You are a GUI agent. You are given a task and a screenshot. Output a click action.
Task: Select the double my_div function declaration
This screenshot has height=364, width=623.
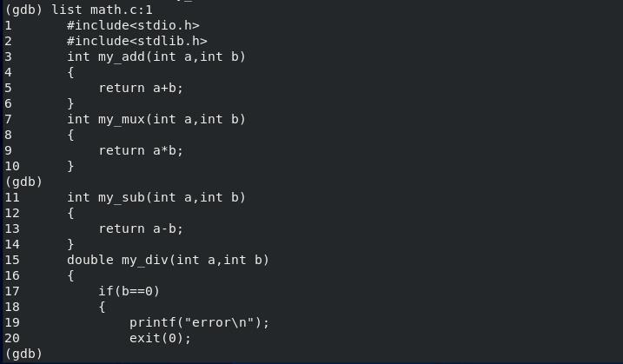point(168,260)
